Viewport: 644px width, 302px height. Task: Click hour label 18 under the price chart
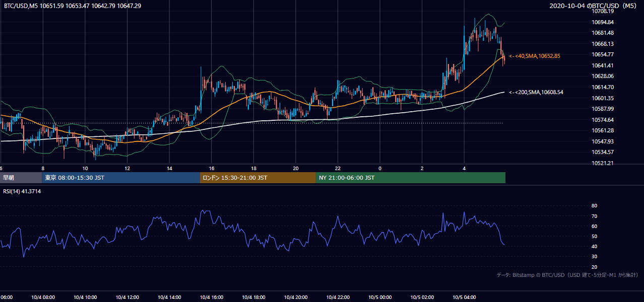[253, 168]
